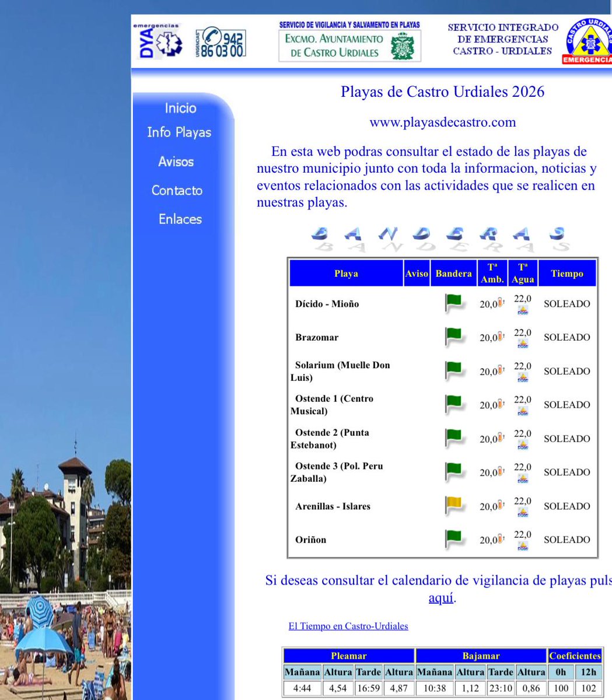Click the water temperature icon for Arenillas - Islares
Viewport: 612px width, 700px height.
[x=523, y=513]
